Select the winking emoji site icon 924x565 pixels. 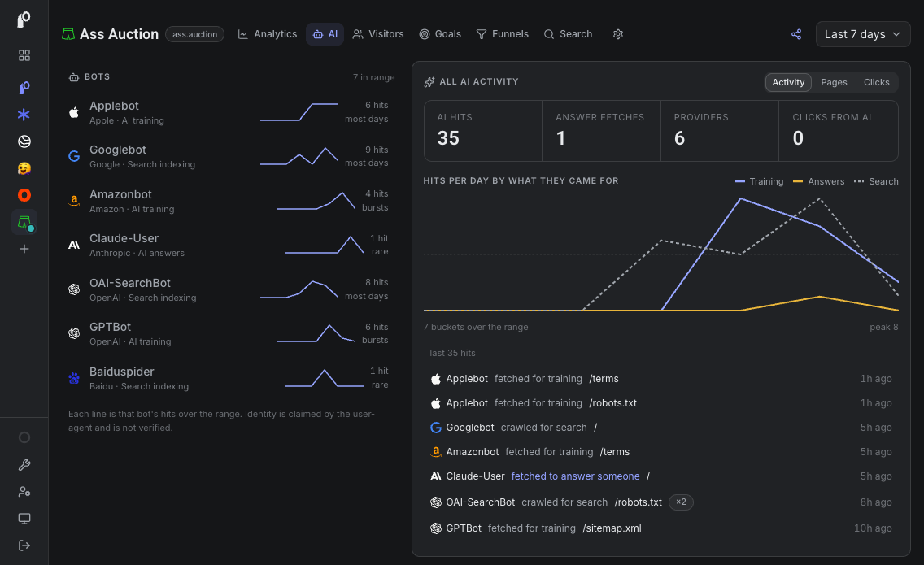24,168
